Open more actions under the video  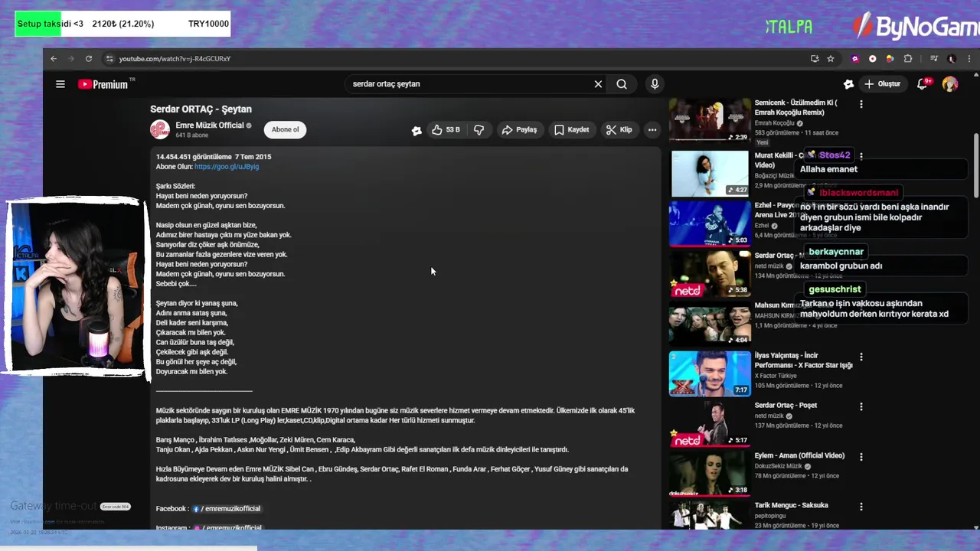tap(652, 130)
